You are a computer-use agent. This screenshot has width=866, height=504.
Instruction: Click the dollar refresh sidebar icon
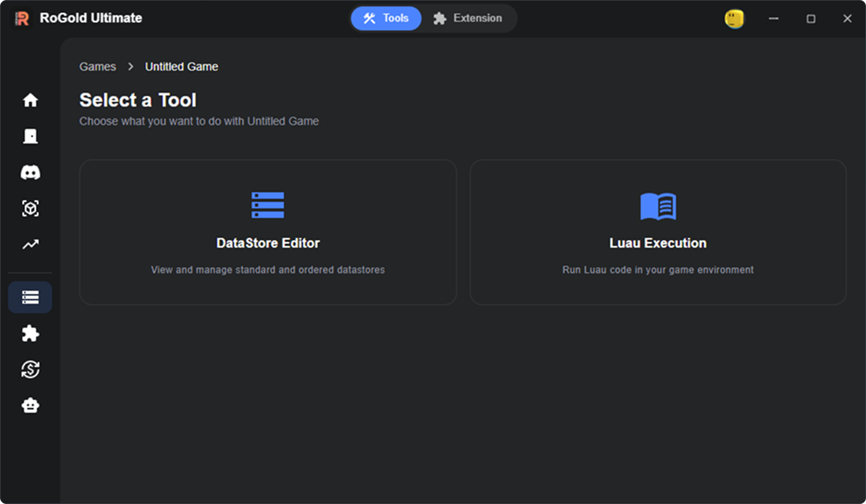click(30, 369)
